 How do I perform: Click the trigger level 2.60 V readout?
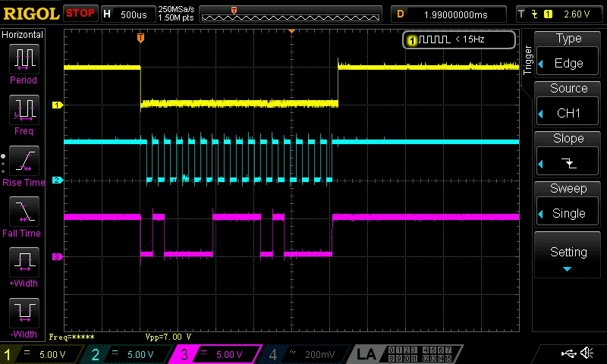pyautogui.click(x=577, y=14)
